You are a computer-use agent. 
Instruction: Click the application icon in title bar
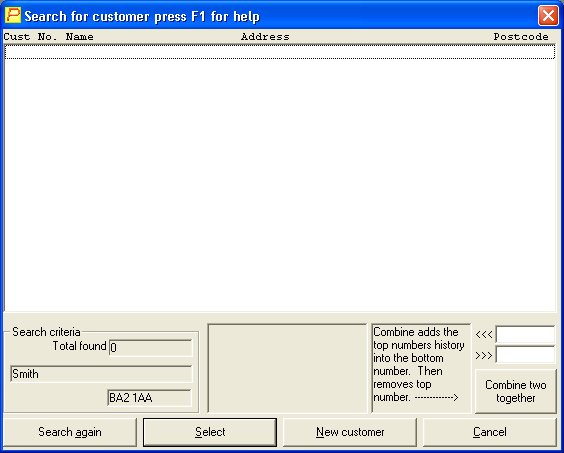pos(13,15)
